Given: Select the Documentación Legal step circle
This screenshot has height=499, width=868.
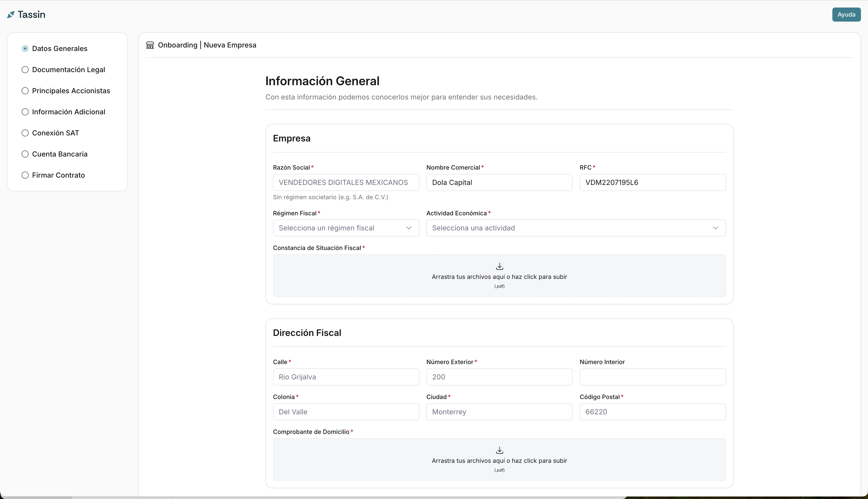Looking at the screenshot, I should (25, 70).
